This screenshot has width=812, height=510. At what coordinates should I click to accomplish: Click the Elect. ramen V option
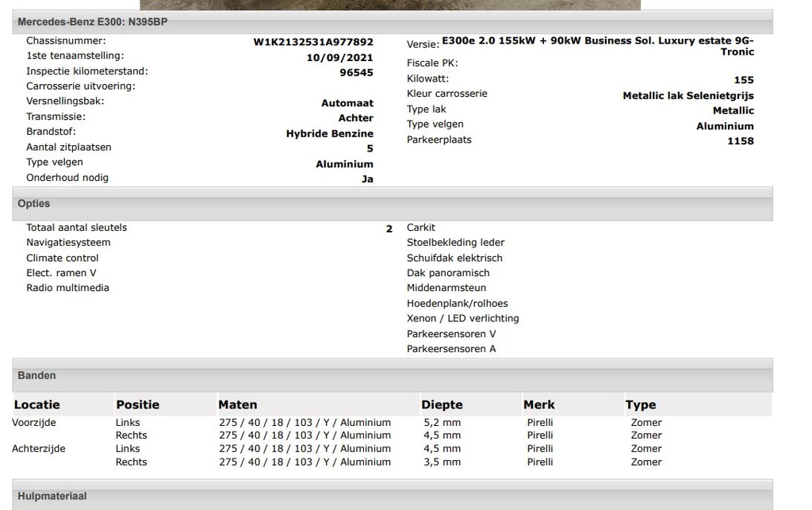pos(61,274)
